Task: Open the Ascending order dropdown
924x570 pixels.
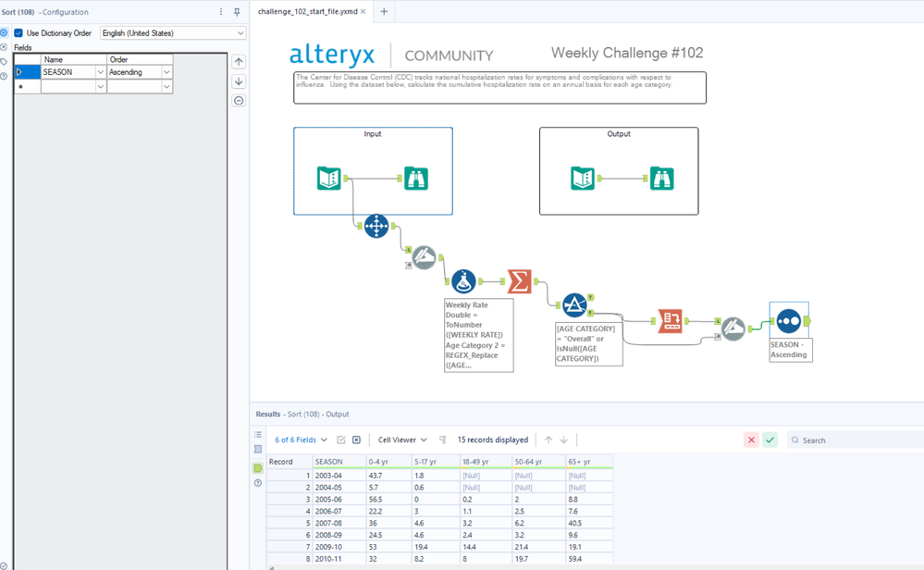Action: coord(166,72)
